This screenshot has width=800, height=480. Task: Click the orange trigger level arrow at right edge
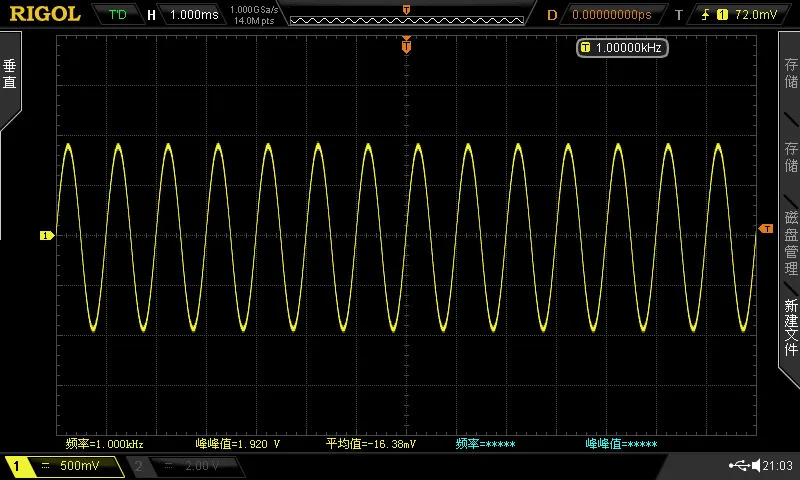click(x=766, y=229)
